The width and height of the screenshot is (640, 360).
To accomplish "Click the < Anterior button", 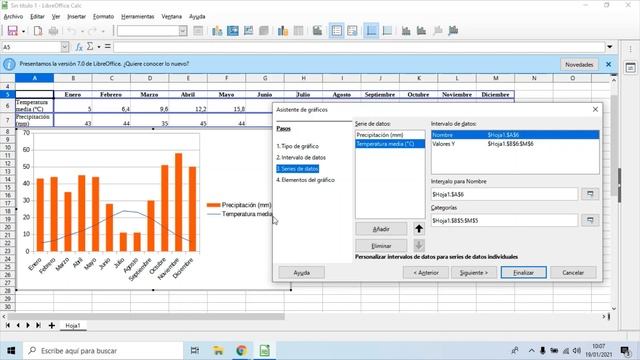I will point(426,272).
